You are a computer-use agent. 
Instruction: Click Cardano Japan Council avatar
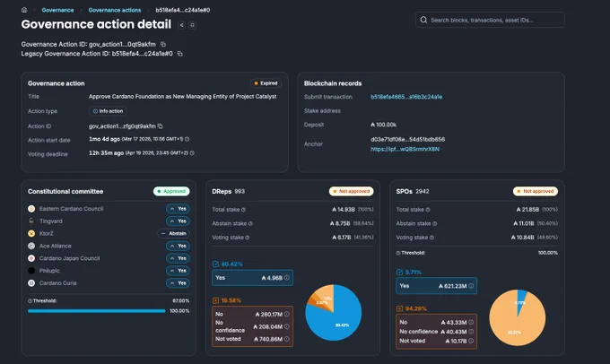coord(31,258)
